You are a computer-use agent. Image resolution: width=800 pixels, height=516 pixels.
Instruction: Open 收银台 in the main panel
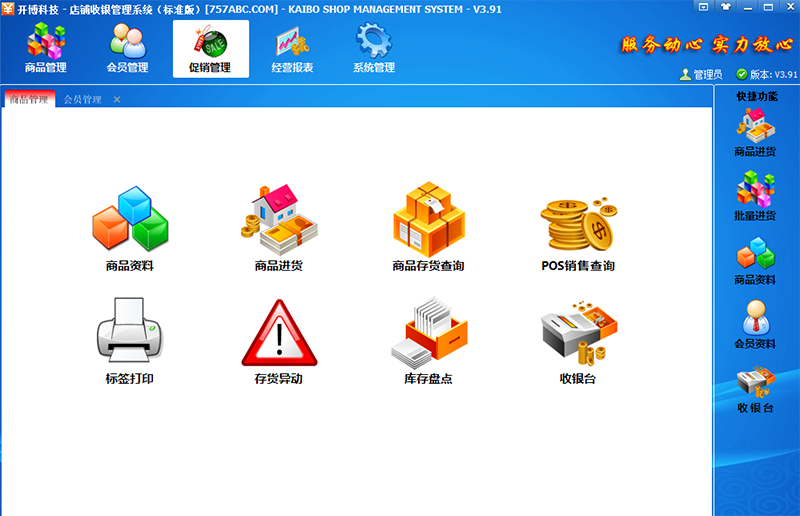(578, 343)
